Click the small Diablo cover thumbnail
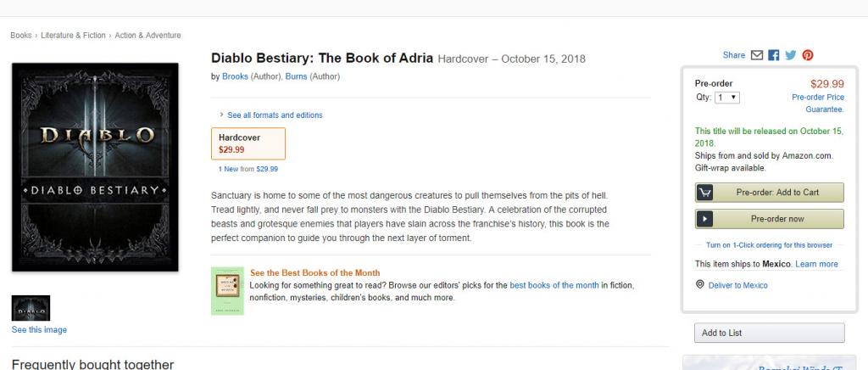 pos(31,308)
